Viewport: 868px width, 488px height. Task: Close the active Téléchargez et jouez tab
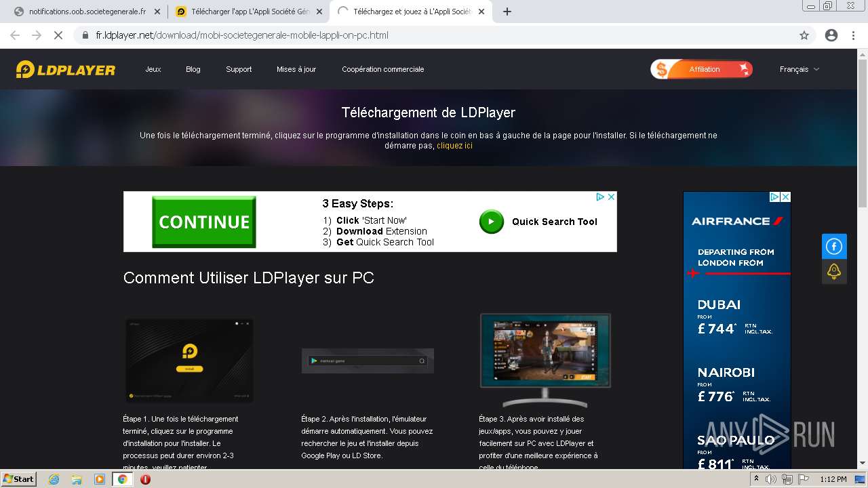click(x=481, y=12)
